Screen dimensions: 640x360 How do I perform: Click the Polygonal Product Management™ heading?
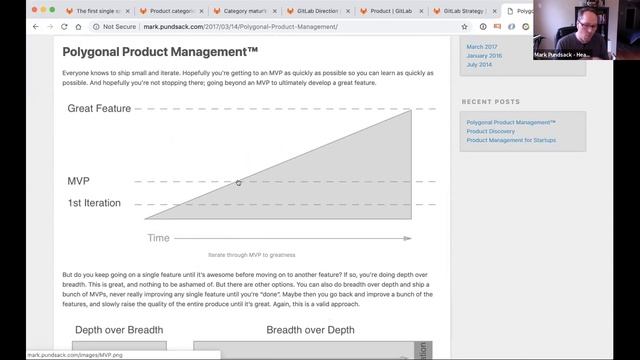[160, 52]
